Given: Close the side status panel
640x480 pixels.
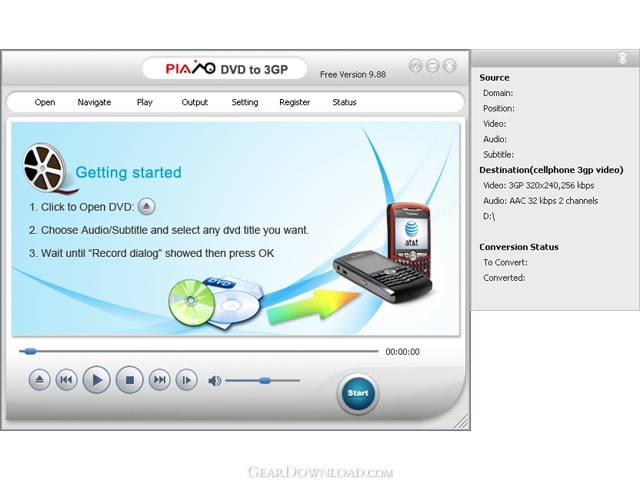Looking at the screenshot, I should tap(622, 58).
